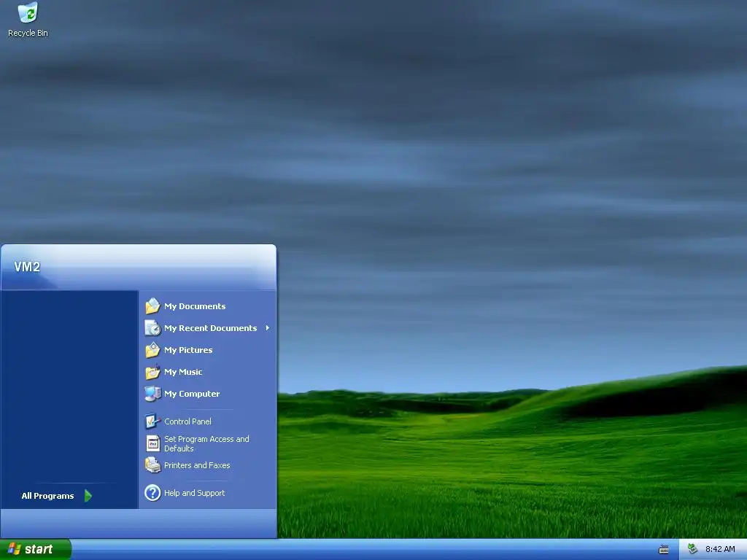Open My Documents from the Start menu
Image resolution: width=747 pixels, height=560 pixels.
pyautogui.click(x=208, y=306)
